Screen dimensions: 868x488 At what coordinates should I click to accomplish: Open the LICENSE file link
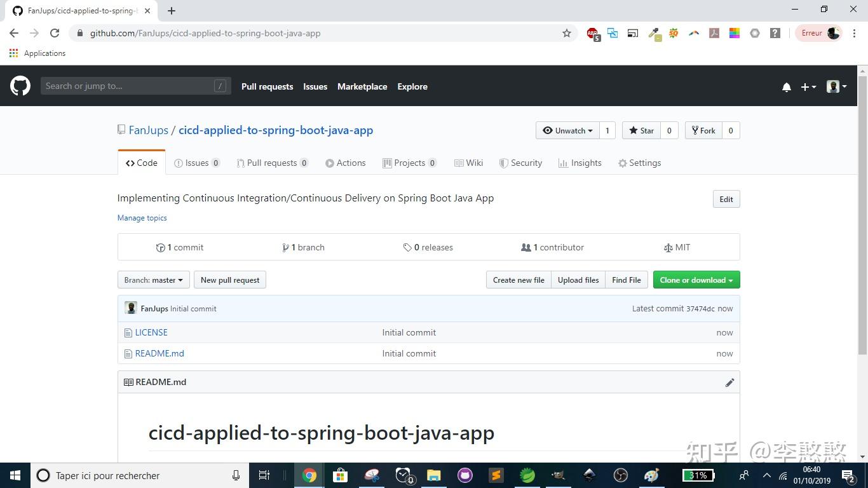pos(151,332)
